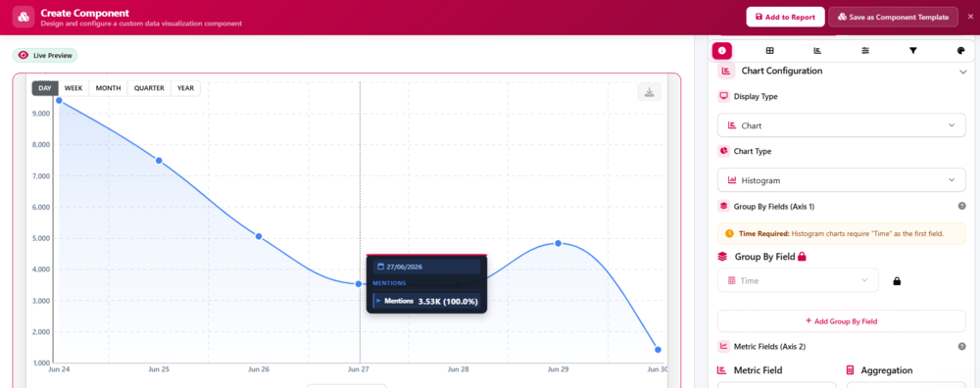Click the Display Type monitor icon
This screenshot has height=388, width=980.
tap(724, 96)
